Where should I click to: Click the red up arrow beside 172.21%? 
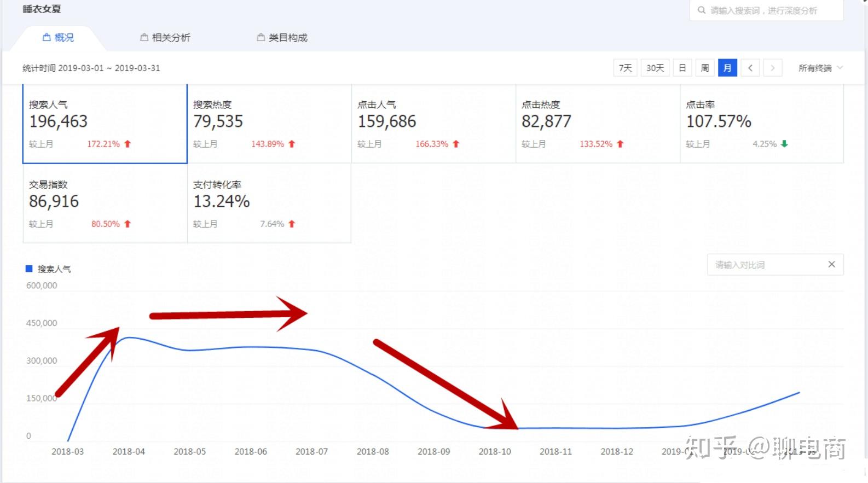[x=128, y=144]
